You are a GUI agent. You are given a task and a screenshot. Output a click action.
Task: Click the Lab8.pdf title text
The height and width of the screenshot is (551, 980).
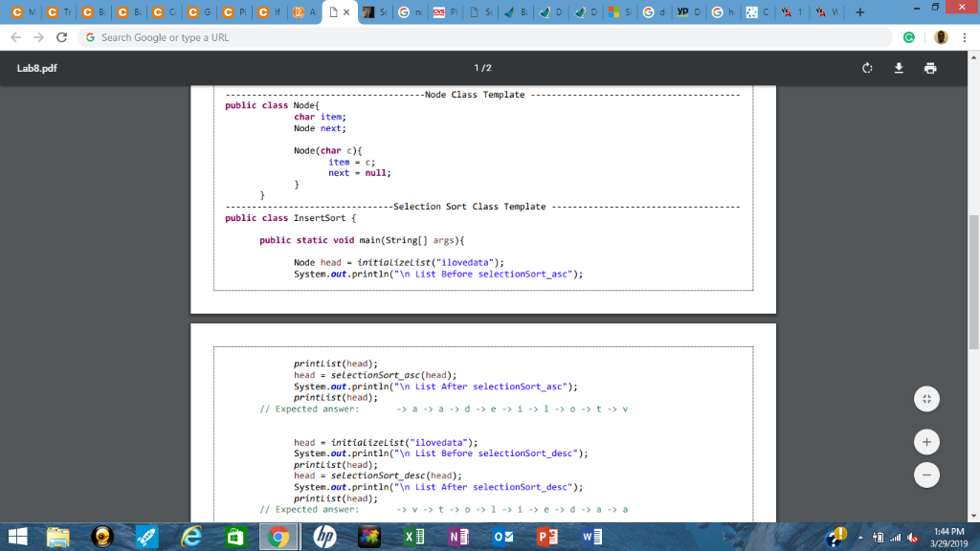click(x=37, y=68)
